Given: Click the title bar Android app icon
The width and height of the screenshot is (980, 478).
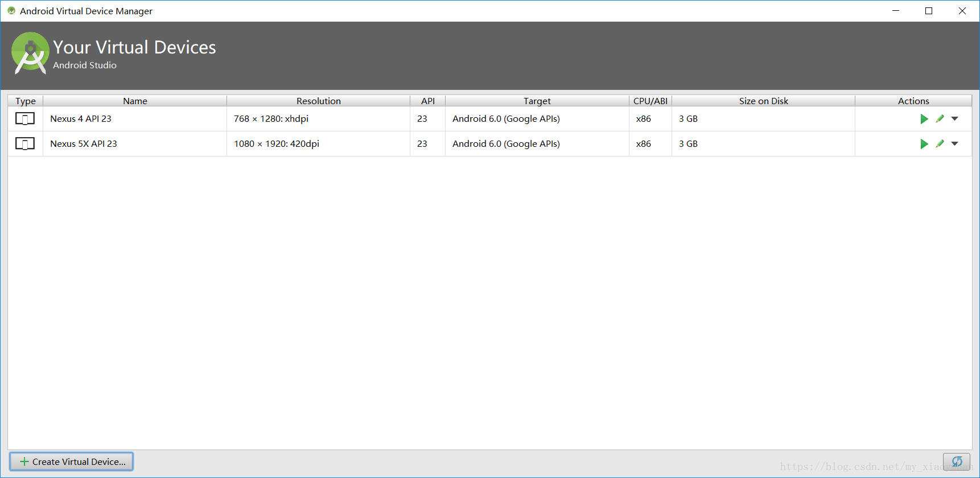Looking at the screenshot, I should point(11,11).
